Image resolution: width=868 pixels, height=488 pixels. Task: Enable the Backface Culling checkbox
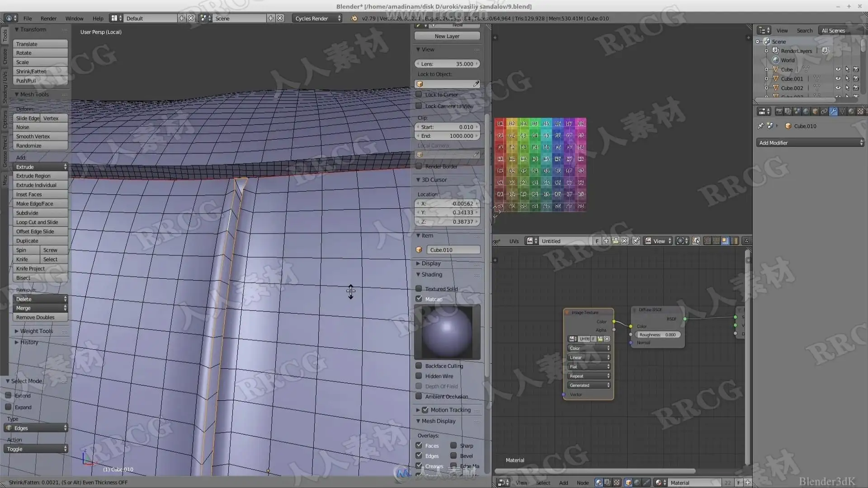coord(419,366)
